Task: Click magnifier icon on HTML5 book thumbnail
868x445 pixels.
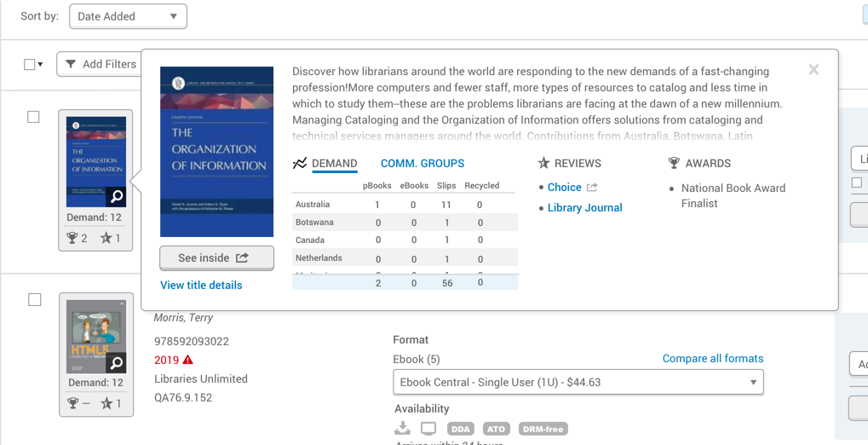Action: (116, 363)
